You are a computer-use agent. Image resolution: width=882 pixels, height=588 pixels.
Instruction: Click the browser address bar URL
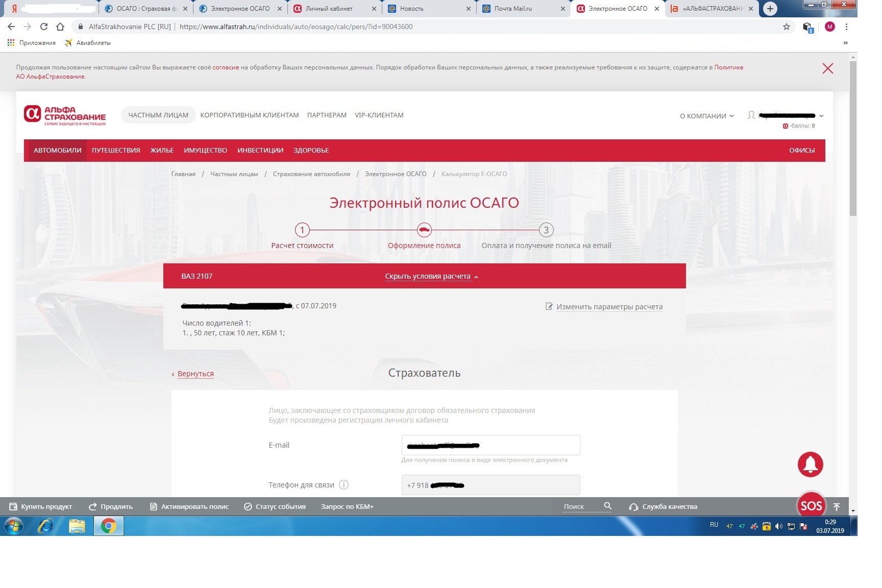296,27
